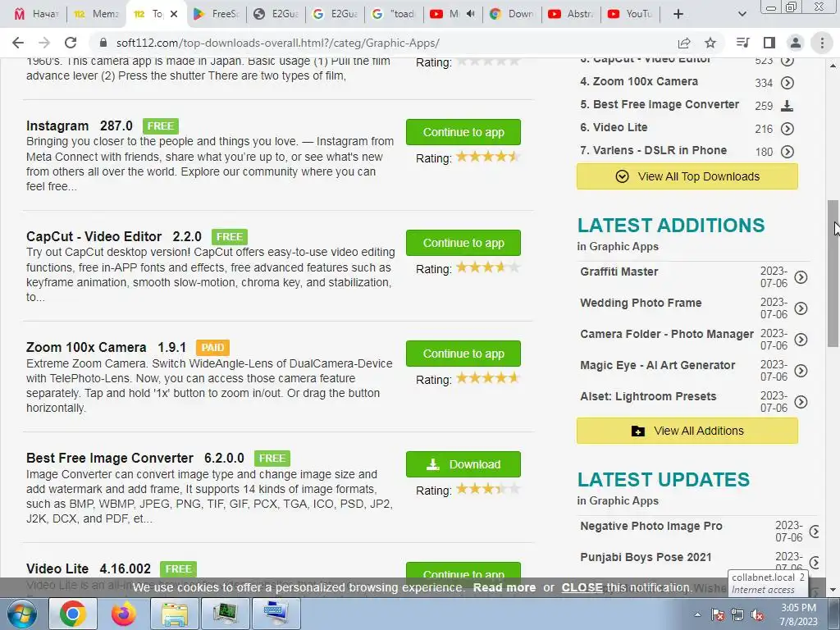Screen dimensions: 840x630
Task: Open Graffiti Master in Latest Additions
Action: coord(619,272)
